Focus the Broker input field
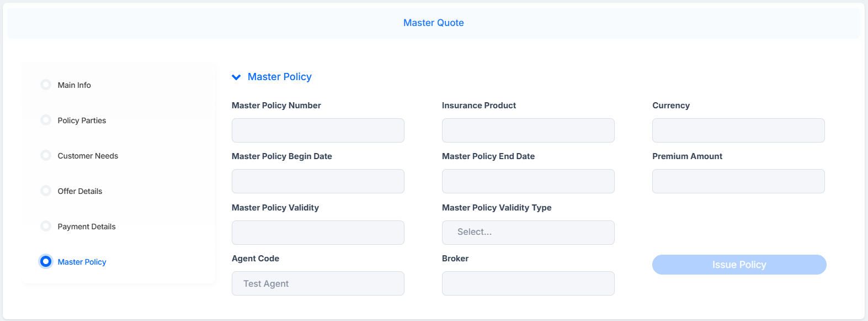Image resolution: width=868 pixels, height=321 pixels. (x=528, y=283)
